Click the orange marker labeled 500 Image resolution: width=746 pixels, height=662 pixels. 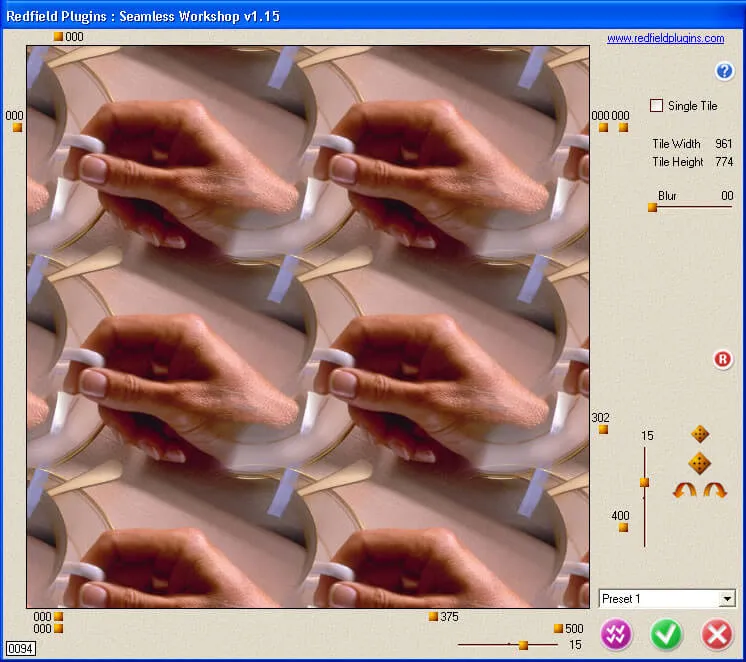(x=558, y=629)
